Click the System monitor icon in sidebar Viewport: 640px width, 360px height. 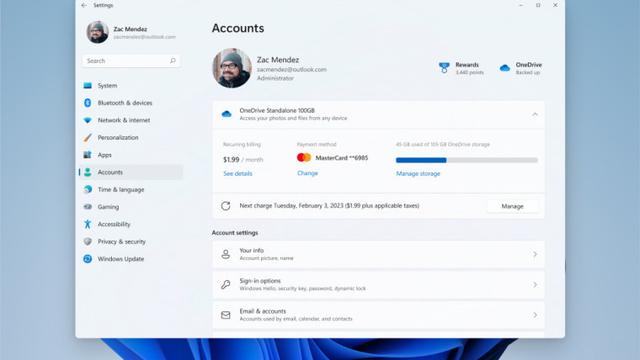[x=87, y=85]
